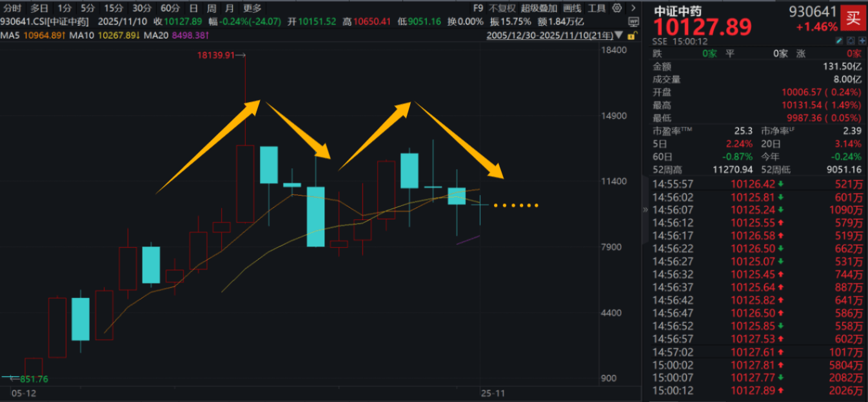Screen dimensions: 868x402
Task: Click the 18139.91 high price label
Action: (x=216, y=56)
